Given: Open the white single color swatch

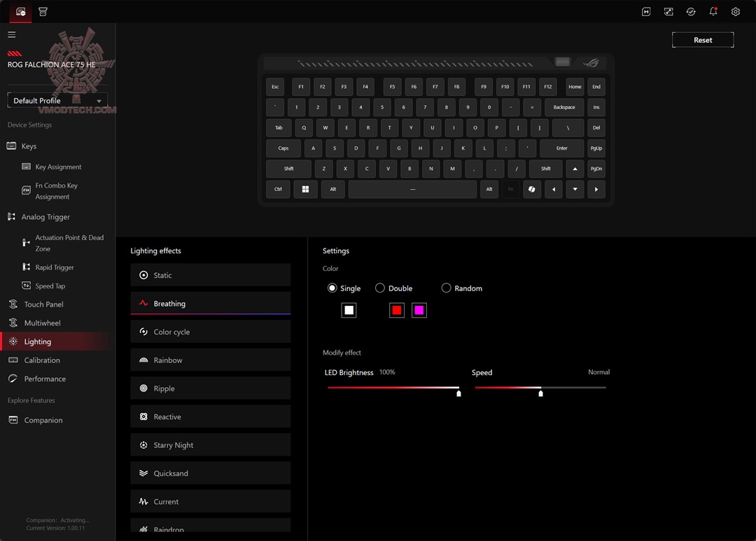Looking at the screenshot, I should tap(349, 310).
